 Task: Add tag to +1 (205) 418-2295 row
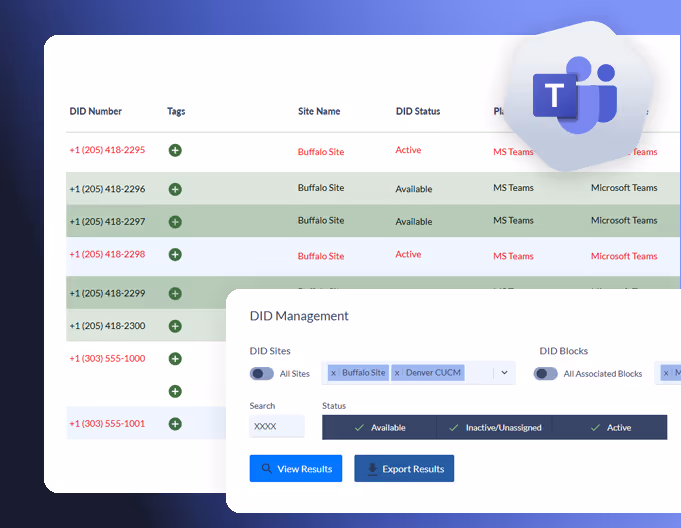click(175, 150)
